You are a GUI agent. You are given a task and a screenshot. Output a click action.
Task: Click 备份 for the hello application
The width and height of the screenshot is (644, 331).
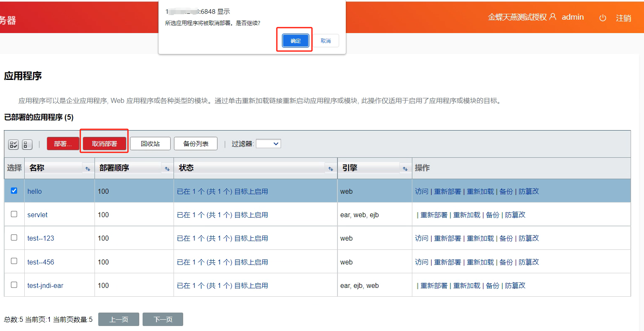[506, 191]
